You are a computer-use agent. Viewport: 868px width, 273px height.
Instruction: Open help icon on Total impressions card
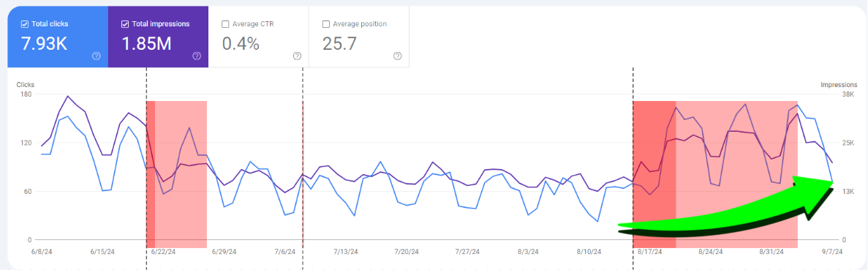point(197,56)
